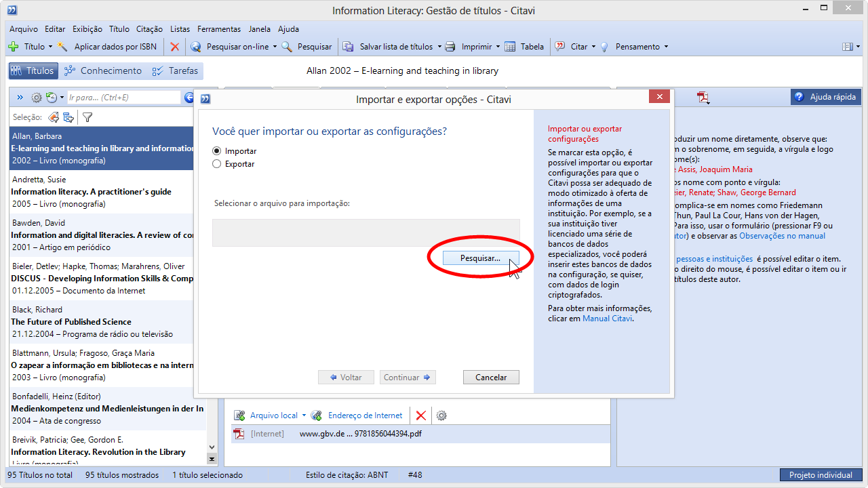Open the Editar menu
The height and width of the screenshot is (488, 868).
click(x=55, y=29)
